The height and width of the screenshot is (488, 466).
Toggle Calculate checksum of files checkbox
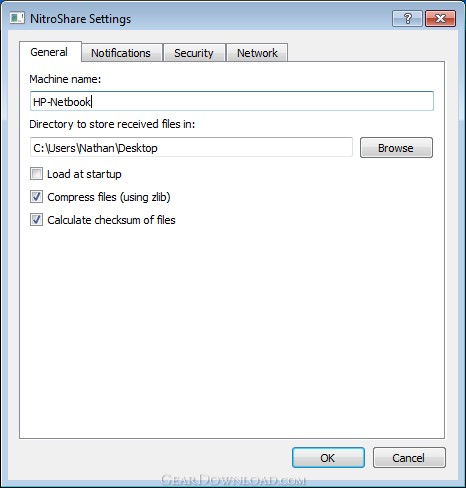coord(36,220)
